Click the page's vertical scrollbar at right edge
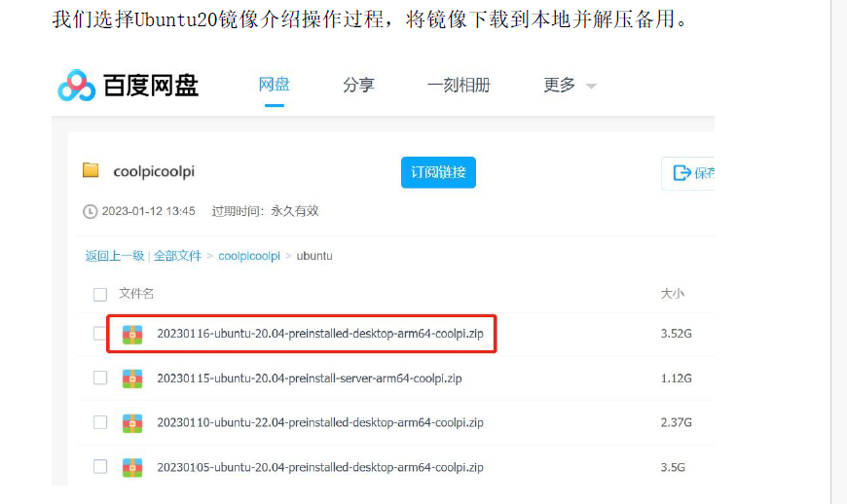The image size is (847, 504). point(839,252)
